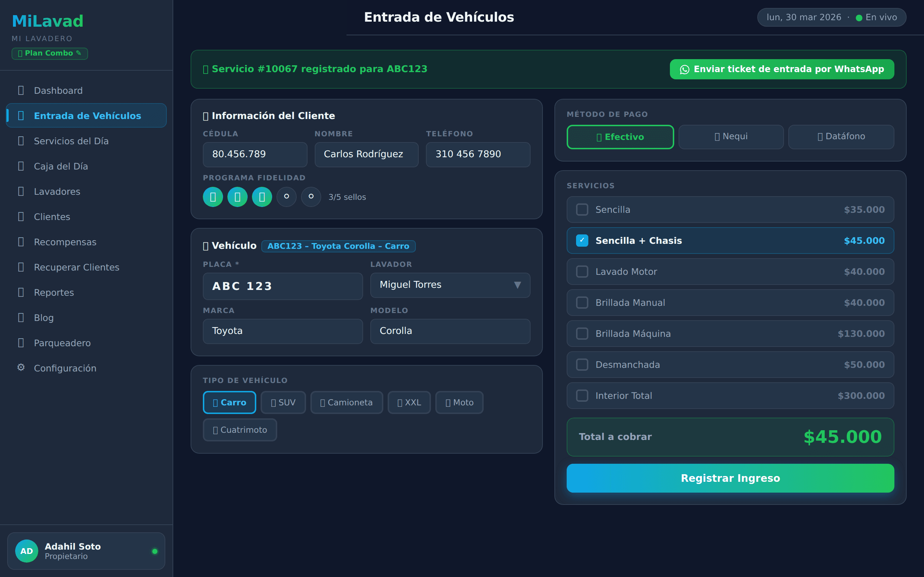The image size is (924, 577).
Task: Select the SUV vehicle type
Action: coord(283,402)
